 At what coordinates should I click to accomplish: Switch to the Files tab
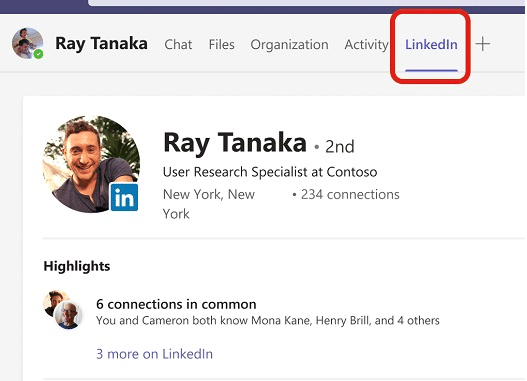(x=221, y=44)
